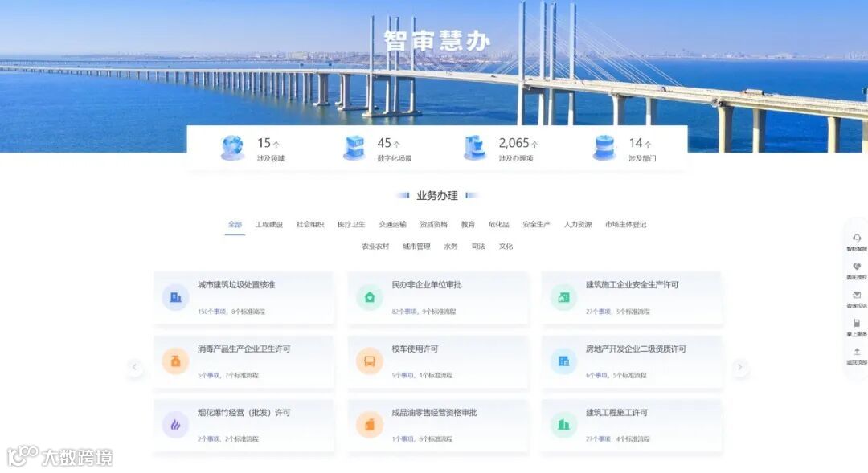Click the 2,065 涉及办理项 statistic
Screen dimensions: 868x473
point(501,149)
